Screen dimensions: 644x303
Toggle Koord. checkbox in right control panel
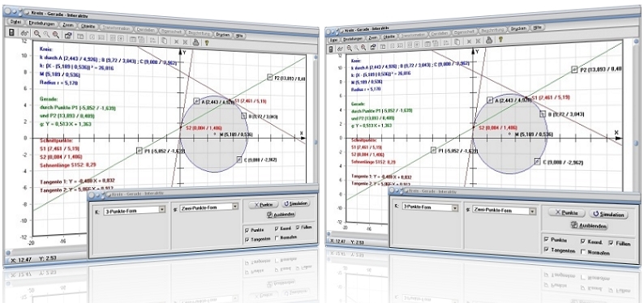pos(583,242)
